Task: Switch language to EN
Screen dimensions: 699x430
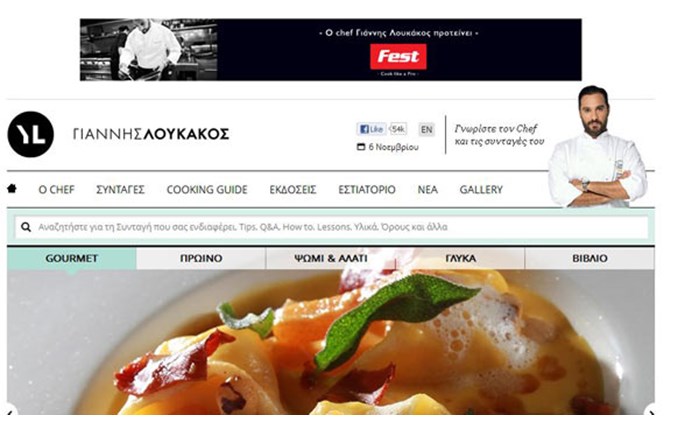Action: [426, 129]
